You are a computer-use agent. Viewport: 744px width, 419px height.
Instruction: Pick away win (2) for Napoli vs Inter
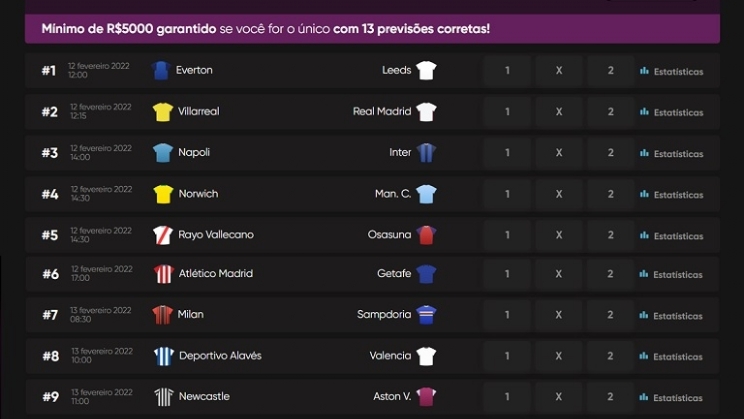point(611,153)
